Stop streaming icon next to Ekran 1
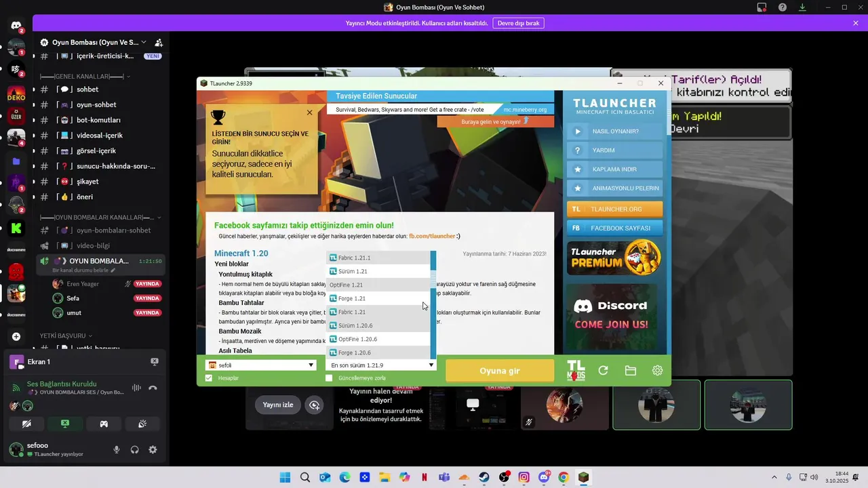 154,362
